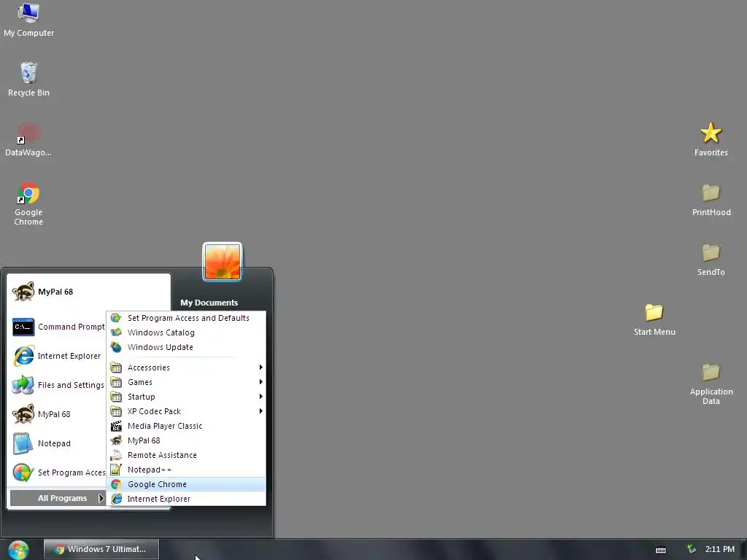This screenshot has height=560, width=747.
Task: Select the Start Menu folder on the desktop
Action: (x=654, y=319)
